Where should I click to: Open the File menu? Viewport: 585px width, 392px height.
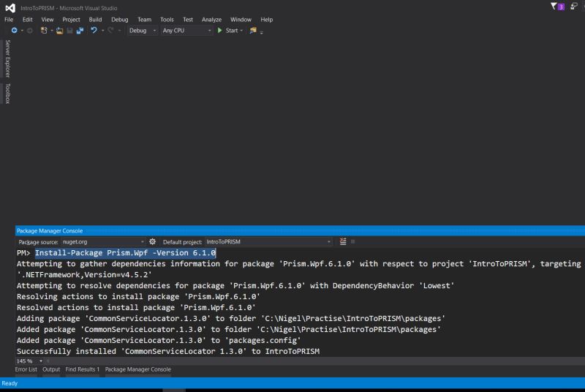[x=9, y=20]
